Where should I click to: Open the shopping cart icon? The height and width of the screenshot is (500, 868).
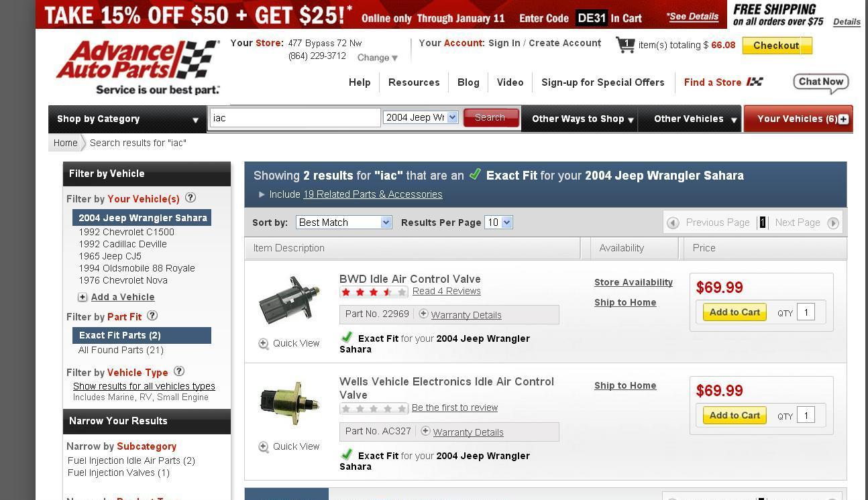point(625,45)
